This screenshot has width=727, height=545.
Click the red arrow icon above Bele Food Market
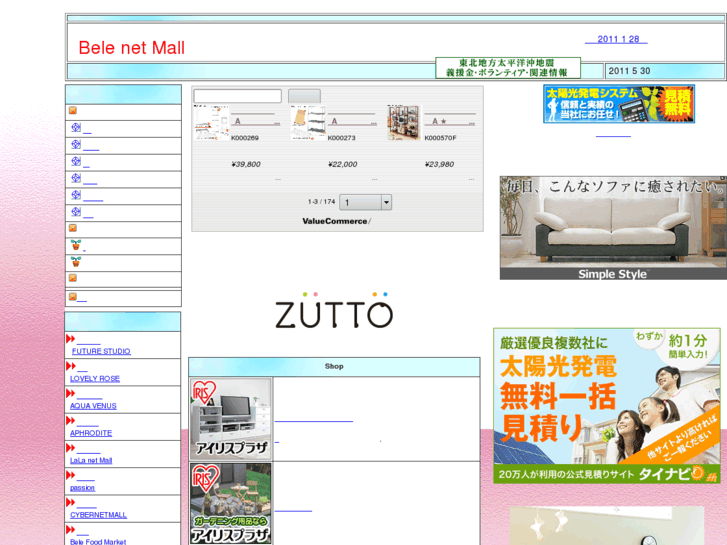click(x=70, y=530)
